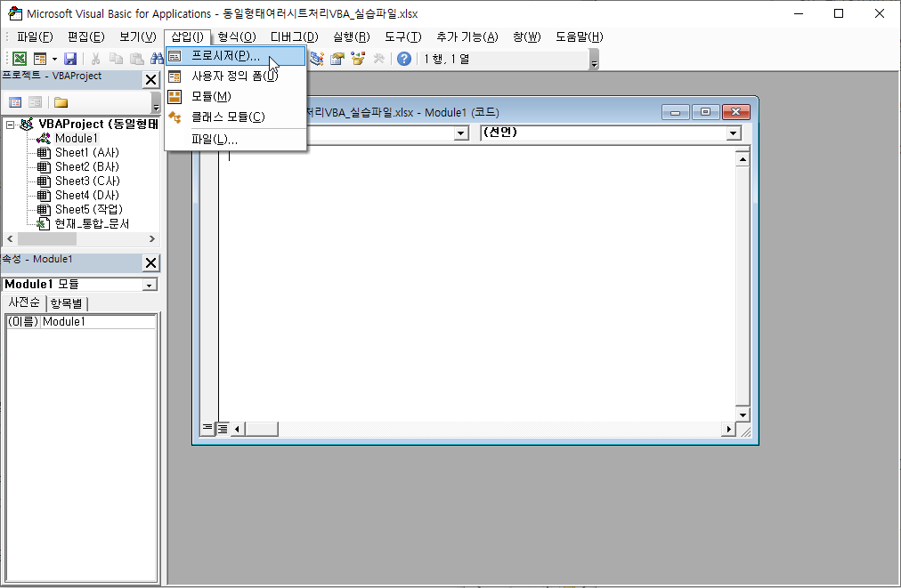
Task: Select Sheet1 (A사) in project tree
Action: tap(86, 152)
